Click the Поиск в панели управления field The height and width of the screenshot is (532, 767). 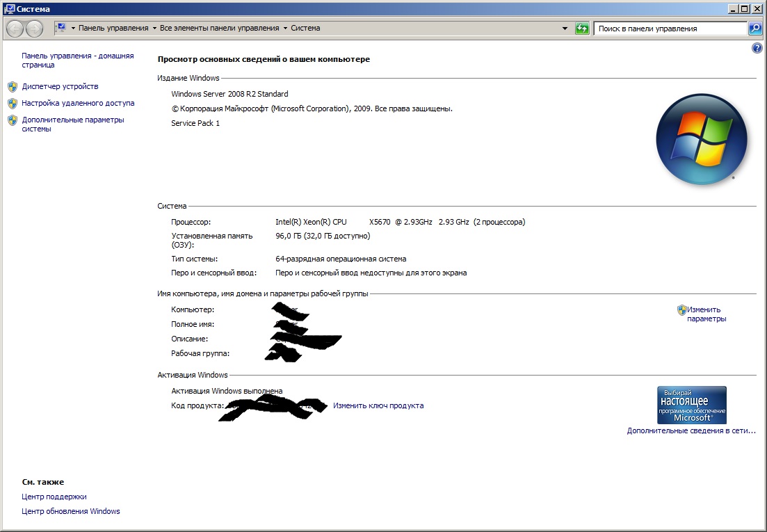670,29
